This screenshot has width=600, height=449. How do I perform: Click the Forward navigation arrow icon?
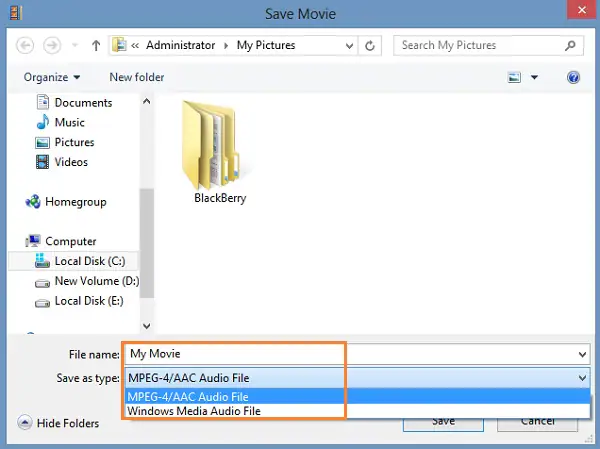(52, 46)
